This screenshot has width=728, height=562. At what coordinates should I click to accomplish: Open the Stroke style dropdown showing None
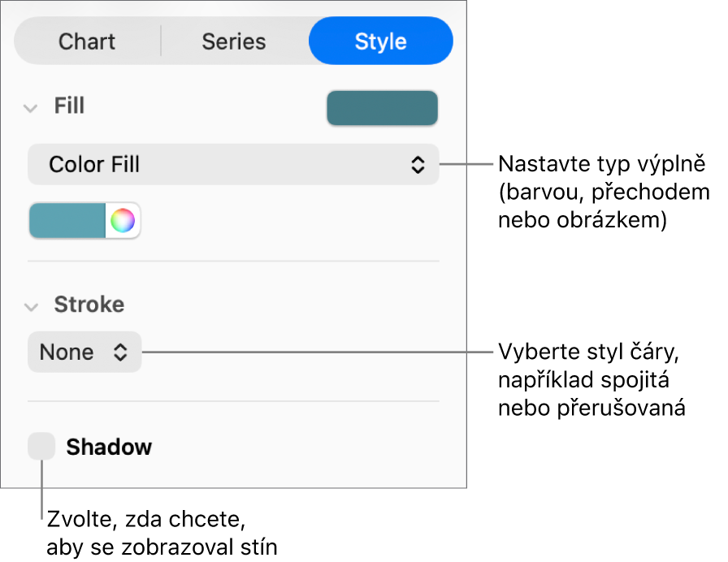84,352
